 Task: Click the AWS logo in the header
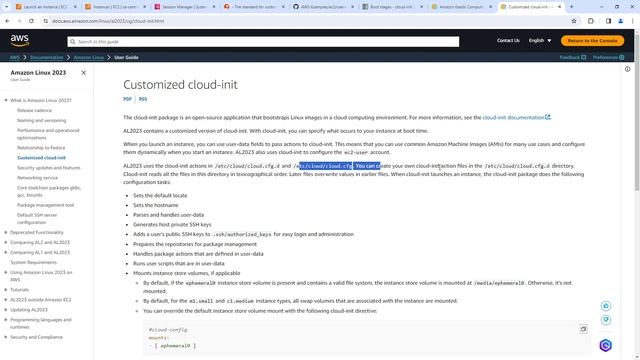click(20, 40)
